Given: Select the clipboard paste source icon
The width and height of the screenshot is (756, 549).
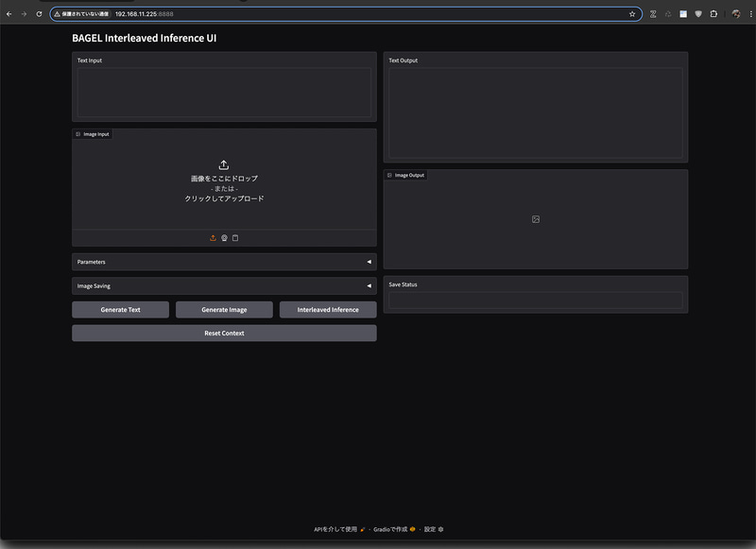Looking at the screenshot, I should [235, 238].
